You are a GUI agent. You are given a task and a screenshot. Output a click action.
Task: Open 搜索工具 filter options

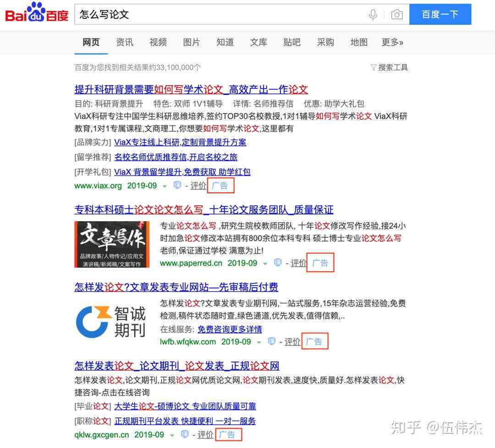393,67
